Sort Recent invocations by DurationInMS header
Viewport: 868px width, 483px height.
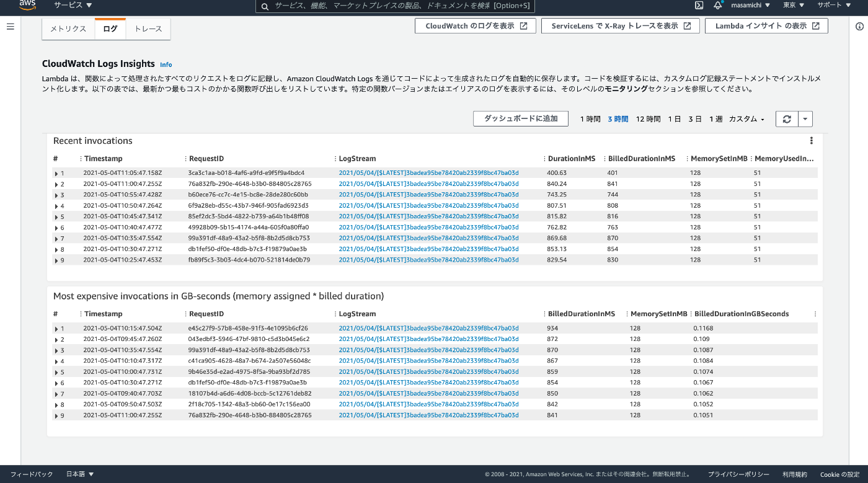(x=572, y=159)
